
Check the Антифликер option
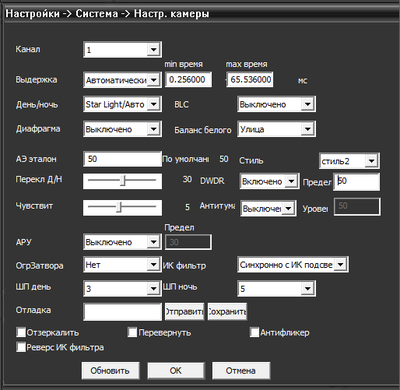pyautogui.click(x=254, y=332)
